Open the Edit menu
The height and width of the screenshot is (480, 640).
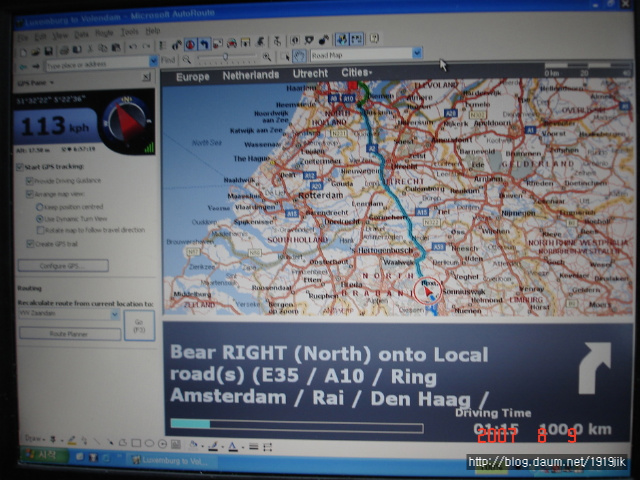(40, 37)
